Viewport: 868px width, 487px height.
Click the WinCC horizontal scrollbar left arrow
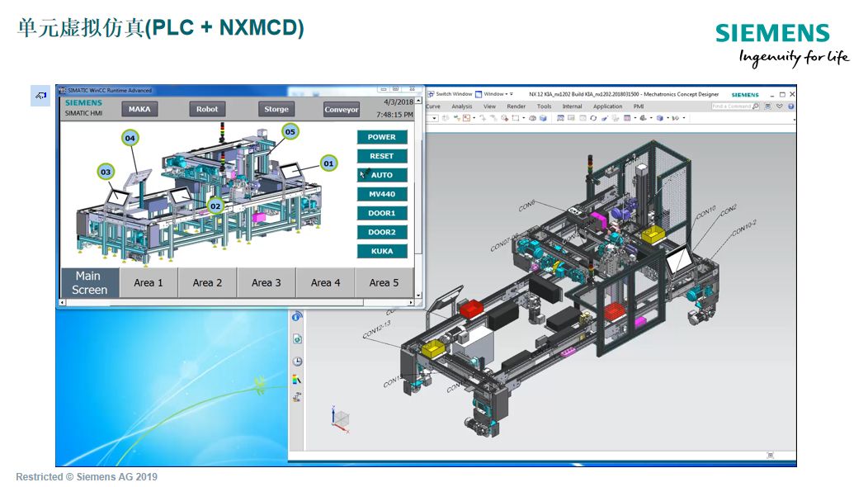(x=61, y=302)
